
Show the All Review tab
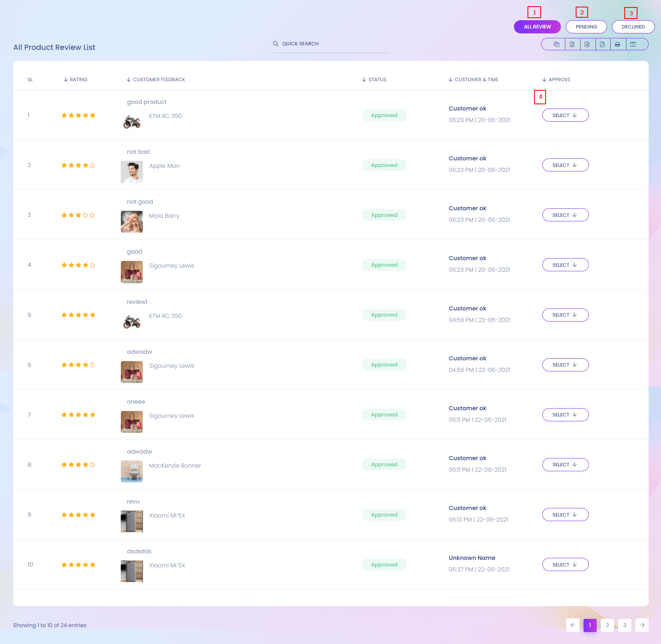[x=537, y=27]
